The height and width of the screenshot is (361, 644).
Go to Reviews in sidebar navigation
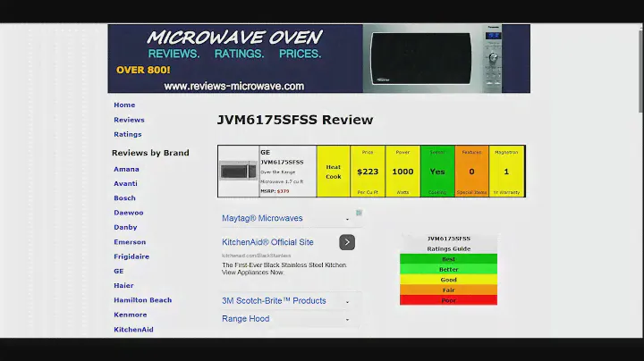tap(129, 120)
